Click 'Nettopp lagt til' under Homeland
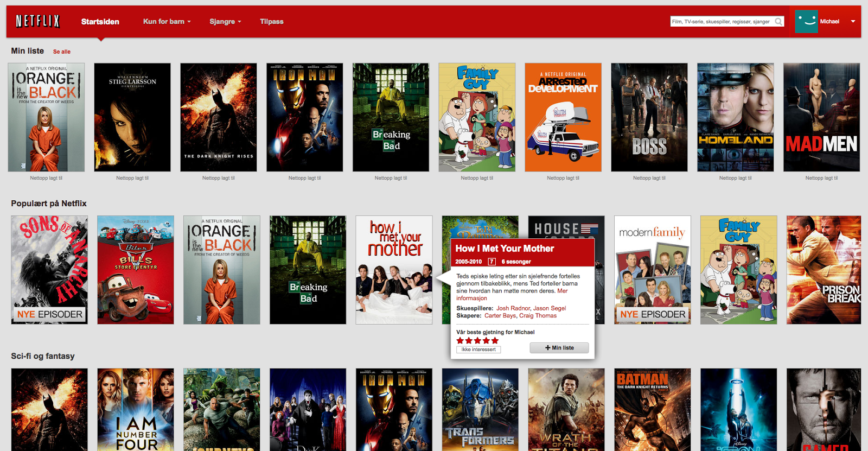Viewport: 868px width, 451px height. pos(736,178)
